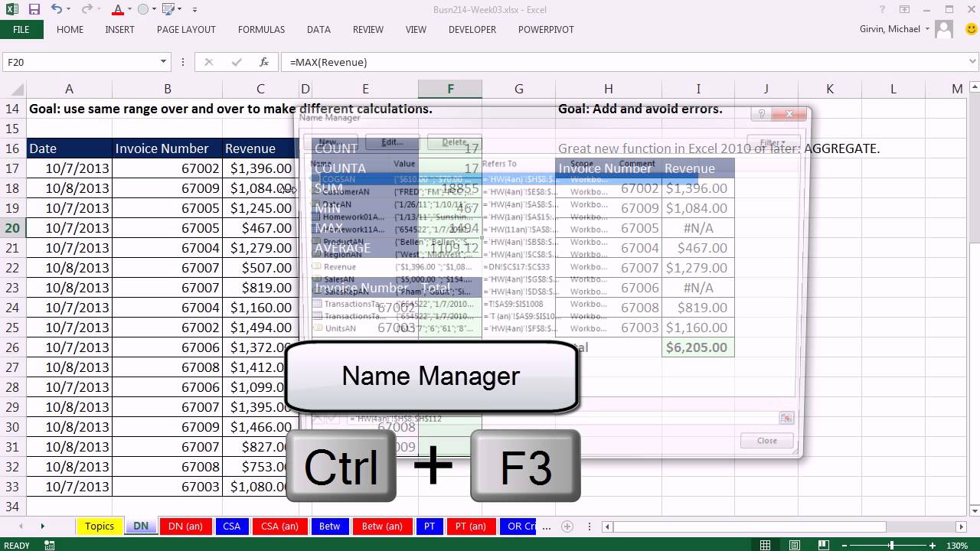980x551 pixels.
Task: Open the DEVELOPER ribbon tab
Action: 472,30
